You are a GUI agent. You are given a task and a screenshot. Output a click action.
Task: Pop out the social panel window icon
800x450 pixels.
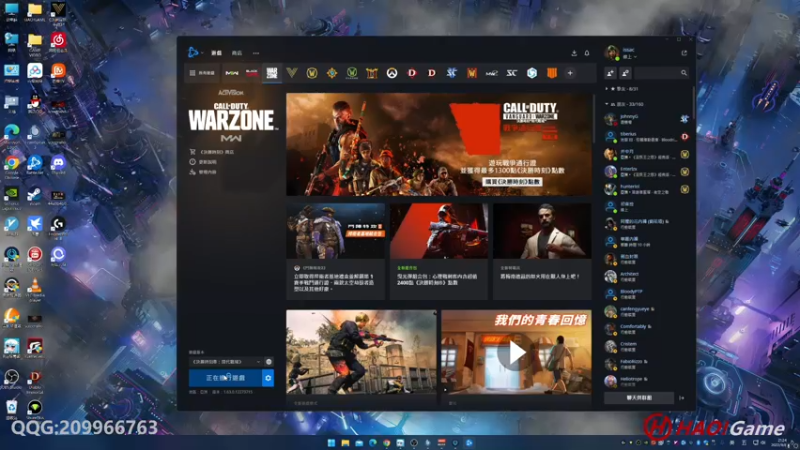[x=684, y=53]
